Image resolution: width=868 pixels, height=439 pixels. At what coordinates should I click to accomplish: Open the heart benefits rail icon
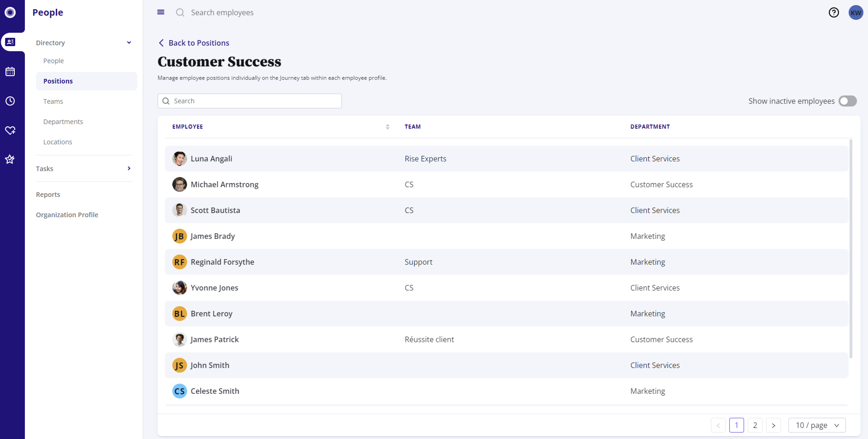point(10,130)
